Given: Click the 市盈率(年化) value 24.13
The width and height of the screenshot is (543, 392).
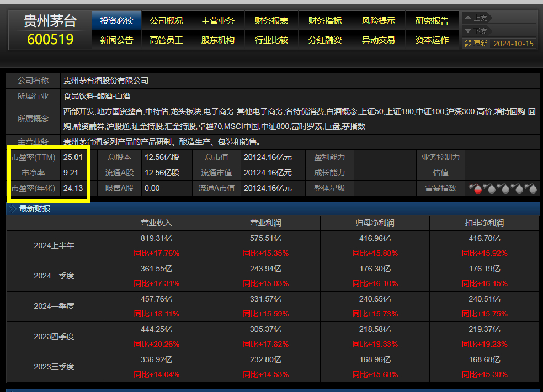Looking at the screenshot, I should tap(73, 188).
